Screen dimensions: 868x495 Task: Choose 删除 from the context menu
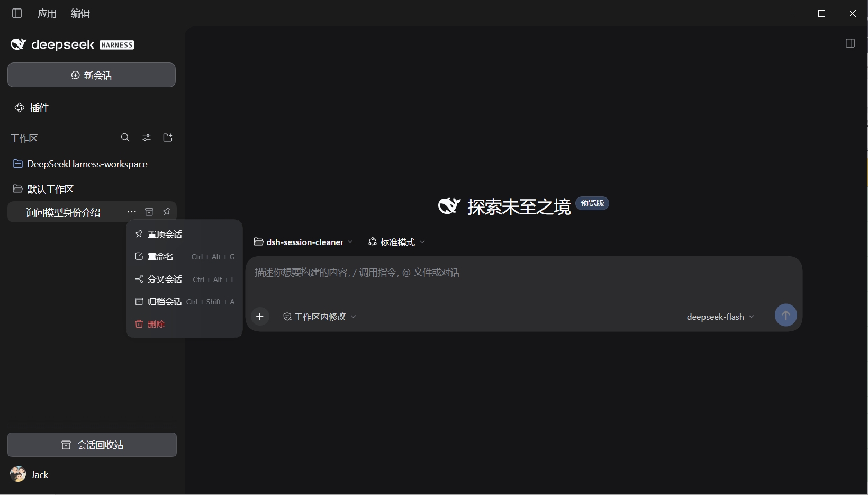tap(184, 324)
